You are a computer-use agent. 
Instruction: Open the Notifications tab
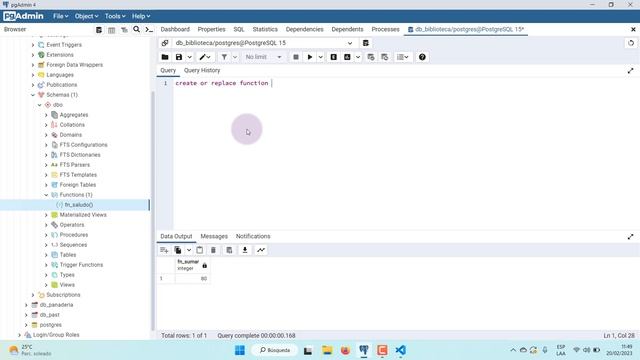click(253, 236)
